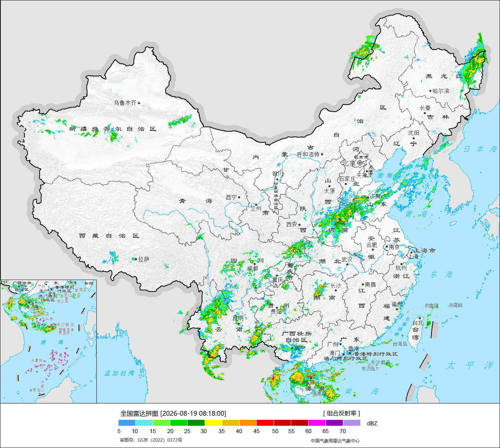Click the South China Sea inset map
Viewport: 500px width, 448px height.
pyautogui.click(x=49, y=341)
